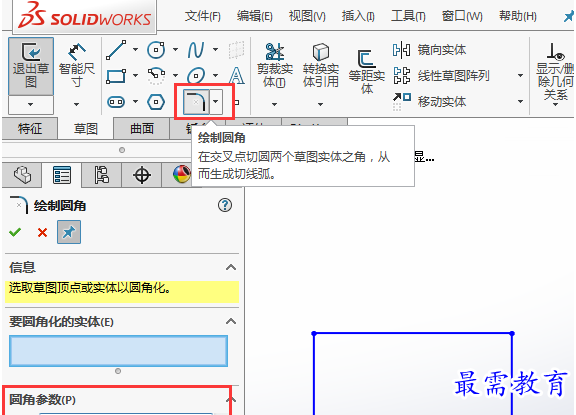This screenshot has height=415, width=576.
Task: Click Move Entities (移动实体)
Action: coord(429,101)
